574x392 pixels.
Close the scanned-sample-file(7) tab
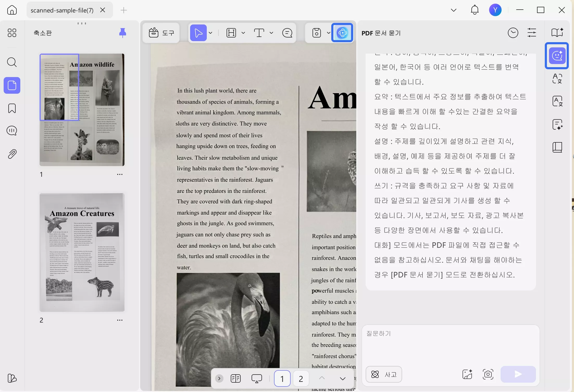pos(103,10)
